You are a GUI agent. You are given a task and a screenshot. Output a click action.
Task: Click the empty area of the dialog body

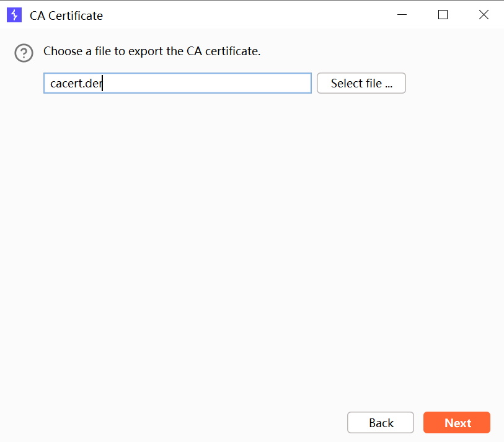(248, 248)
